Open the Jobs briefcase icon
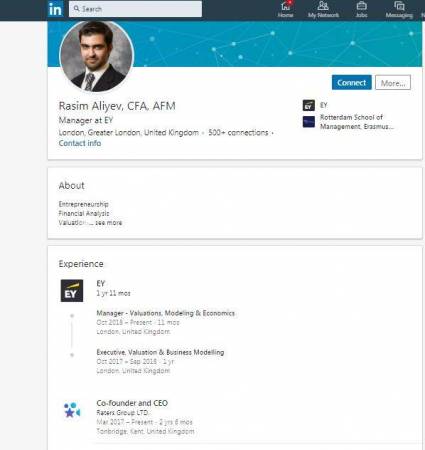The height and width of the screenshot is (450, 425). click(361, 6)
